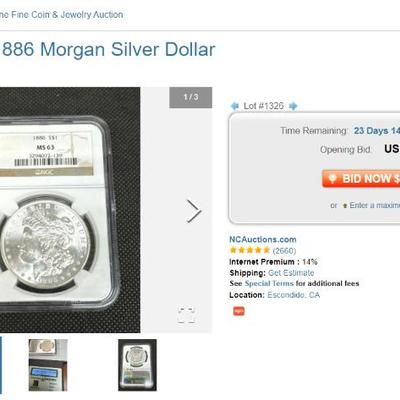Go to the previous lot arrow
The height and width of the screenshot is (400, 400).
[x=235, y=106]
